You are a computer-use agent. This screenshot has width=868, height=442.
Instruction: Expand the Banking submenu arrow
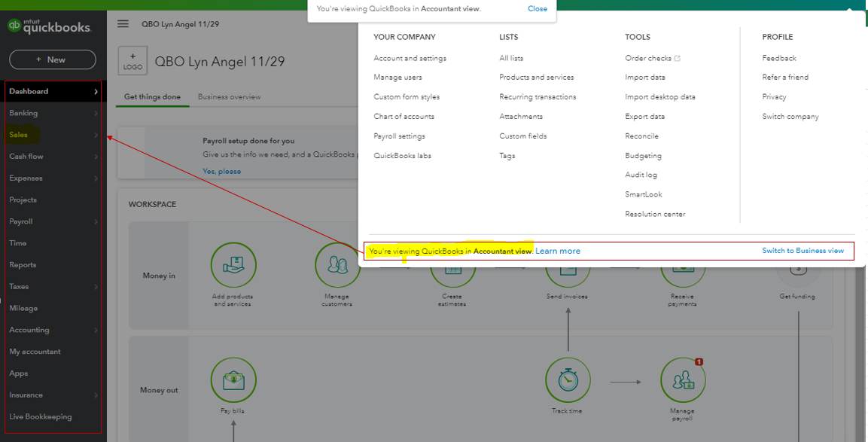(x=96, y=113)
